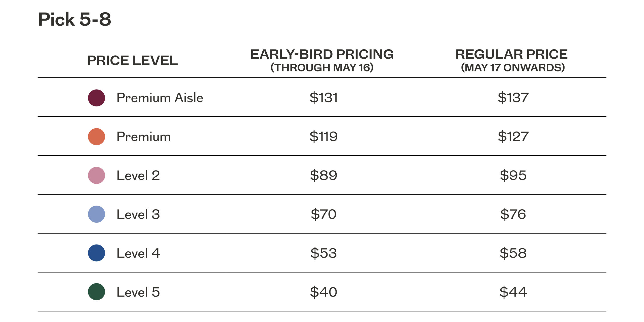Click the green Level 5 color dot
Image resolution: width=644 pixels, height=322 pixels.
[96, 292]
